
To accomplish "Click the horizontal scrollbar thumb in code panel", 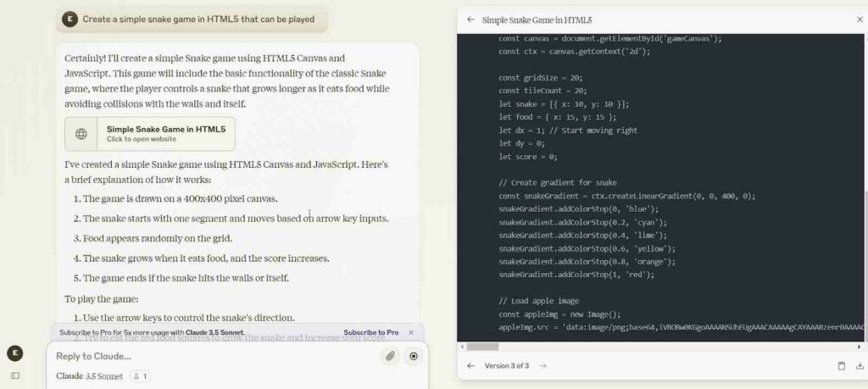I will [x=483, y=347].
